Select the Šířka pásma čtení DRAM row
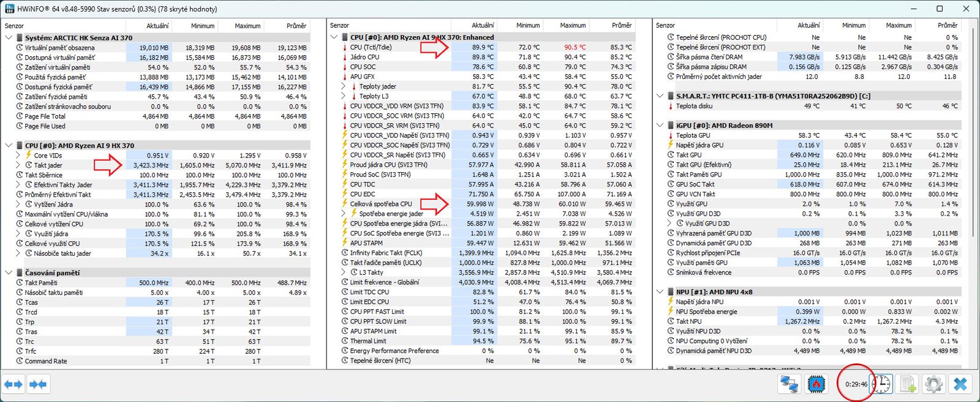The width and height of the screenshot is (980, 402). click(x=808, y=57)
